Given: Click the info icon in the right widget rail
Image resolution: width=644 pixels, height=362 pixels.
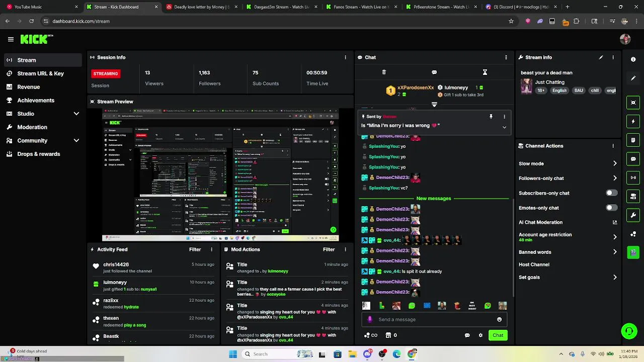Looking at the screenshot, I should pyautogui.click(x=633, y=59).
